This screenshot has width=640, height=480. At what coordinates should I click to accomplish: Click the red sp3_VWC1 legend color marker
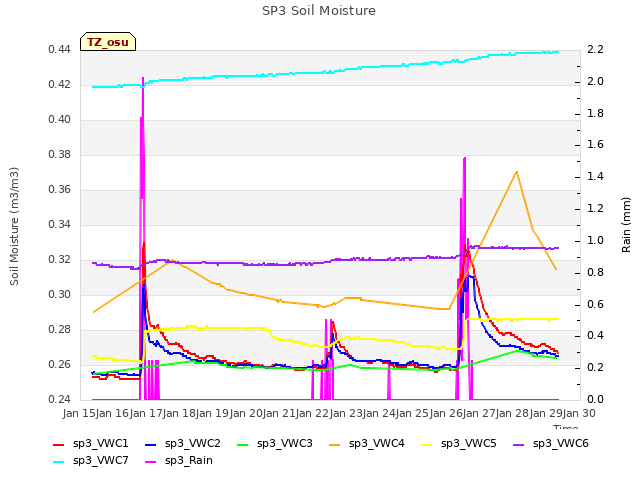[x=59, y=444]
